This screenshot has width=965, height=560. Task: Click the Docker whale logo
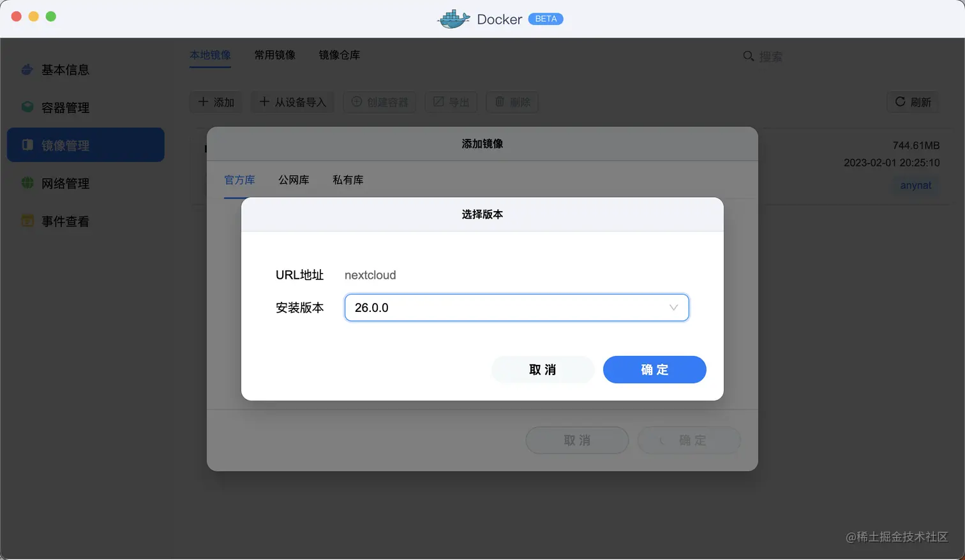[454, 18]
